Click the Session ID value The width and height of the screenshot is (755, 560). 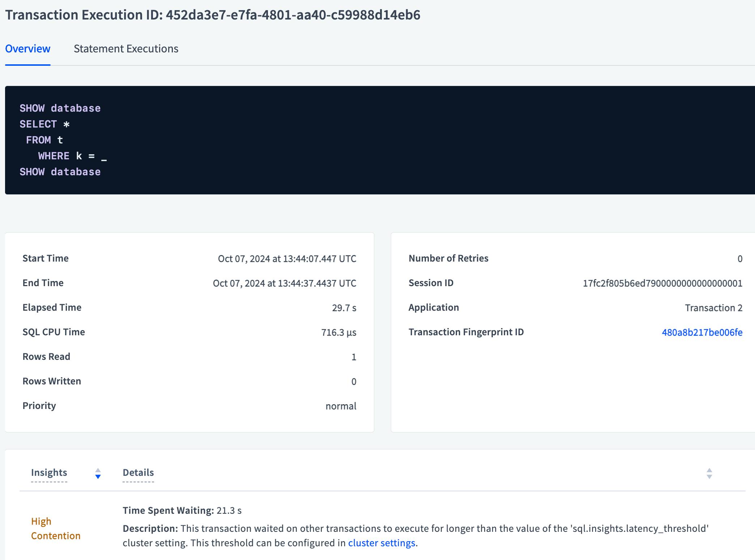[x=662, y=283]
